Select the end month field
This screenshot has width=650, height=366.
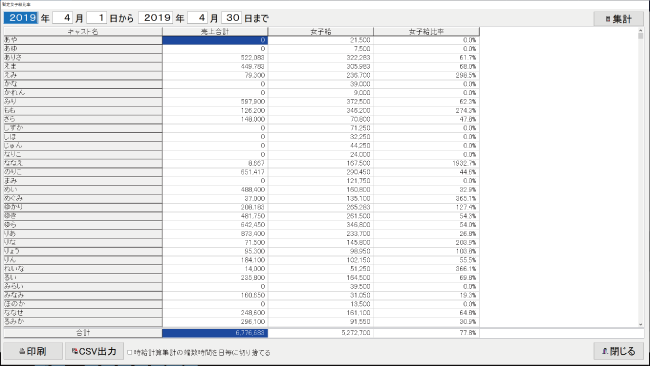(198, 18)
